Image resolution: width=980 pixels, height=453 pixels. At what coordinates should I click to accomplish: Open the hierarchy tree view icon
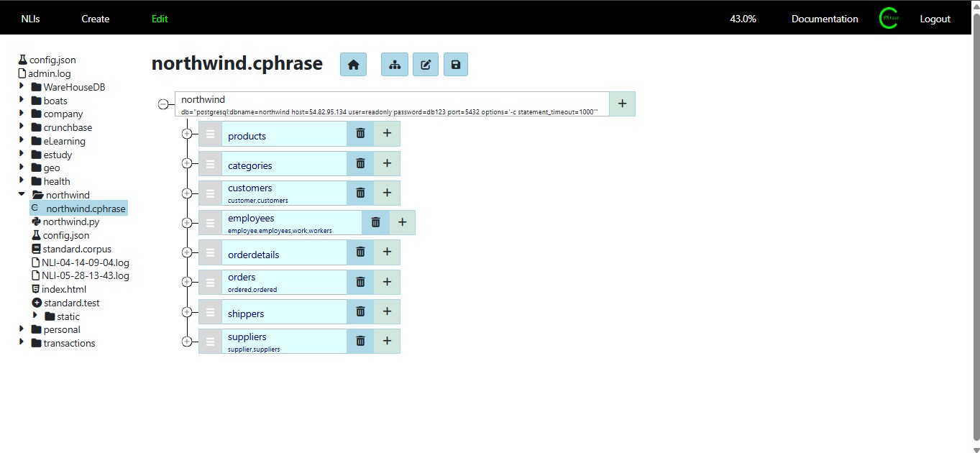[394, 65]
